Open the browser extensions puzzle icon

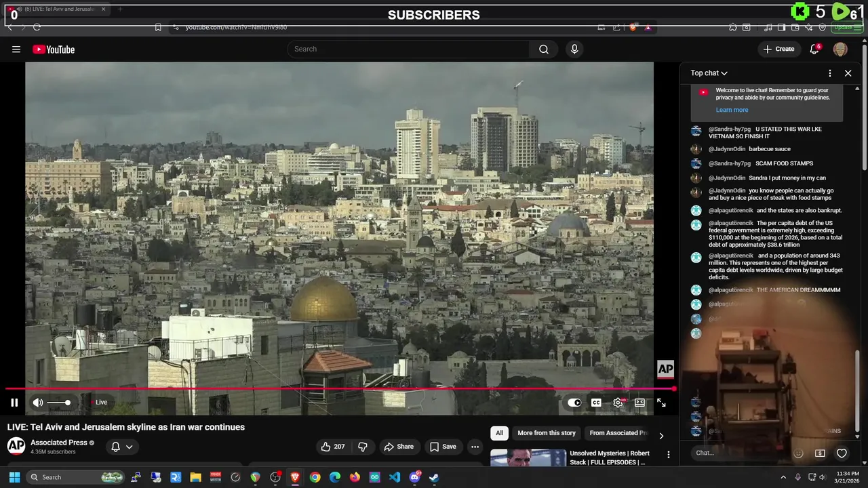733,27
